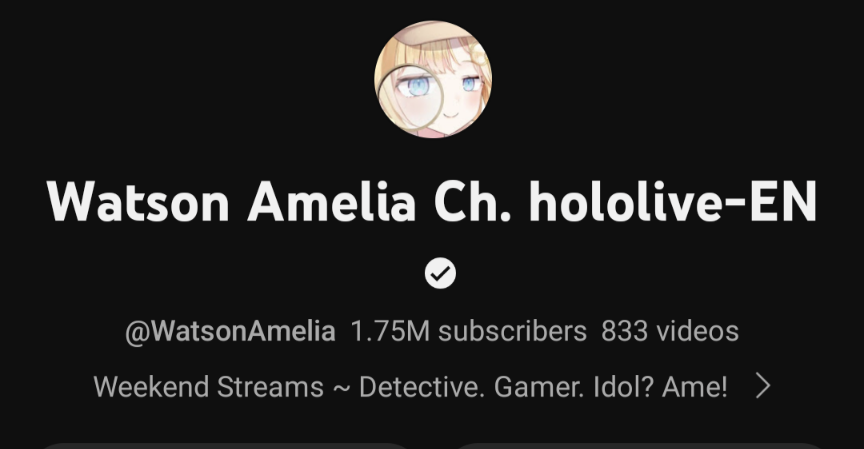Tap the verified checkmark badge
The image size is (864, 449).
click(x=440, y=273)
